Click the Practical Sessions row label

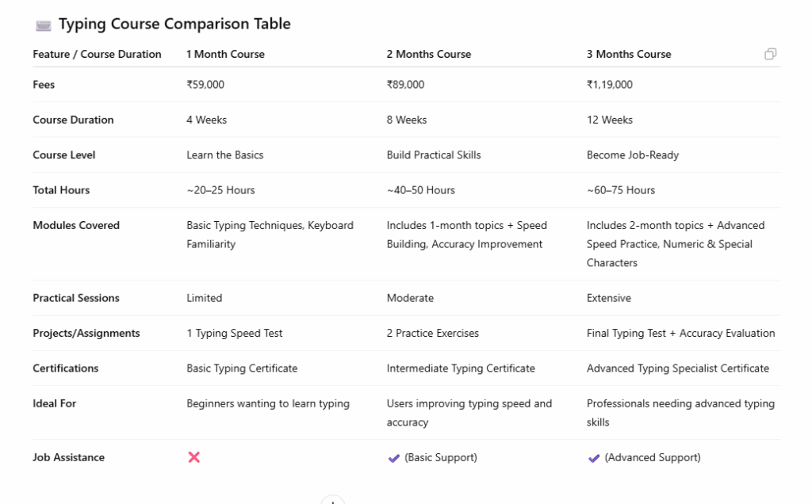tap(76, 298)
